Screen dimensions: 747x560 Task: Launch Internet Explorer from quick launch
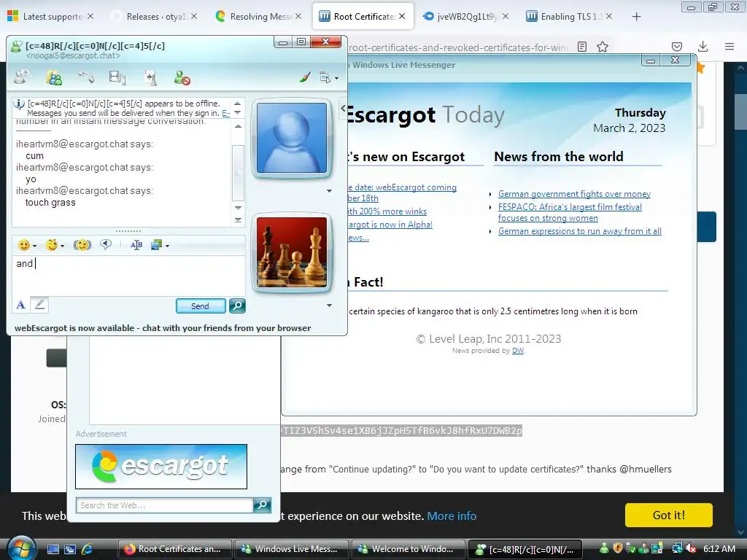[x=88, y=549]
